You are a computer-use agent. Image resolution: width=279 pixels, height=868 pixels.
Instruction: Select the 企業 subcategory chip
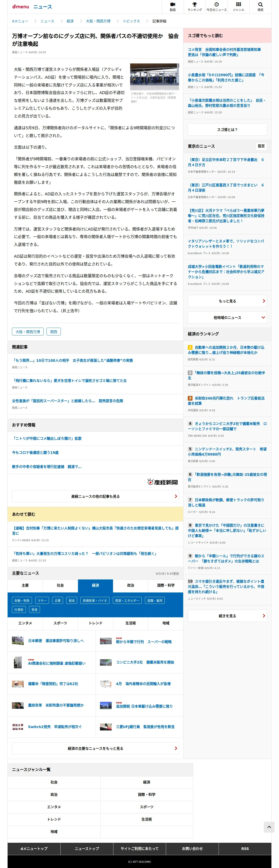tap(58, 601)
